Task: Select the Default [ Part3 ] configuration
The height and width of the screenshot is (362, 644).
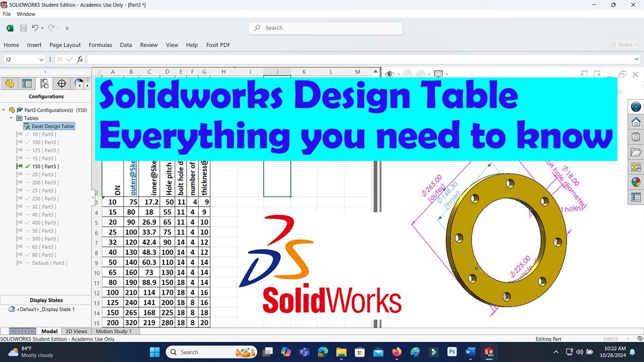Action: tap(49, 263)
